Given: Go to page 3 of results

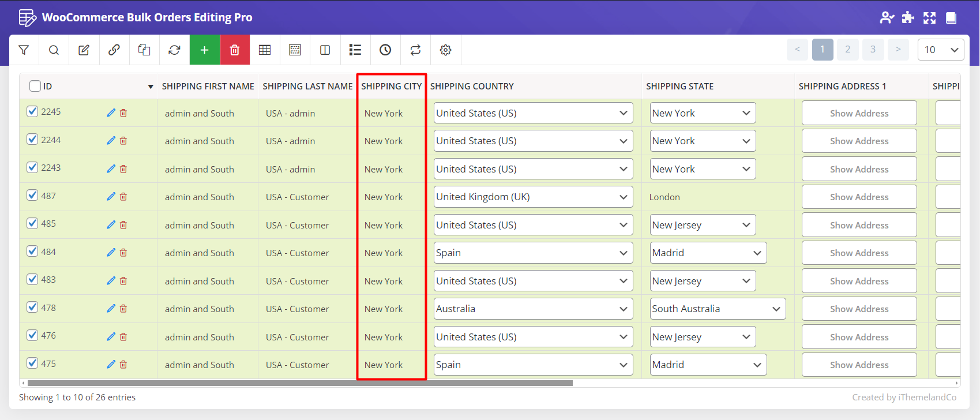Looking at the screenshot, I should coord(873,50).
